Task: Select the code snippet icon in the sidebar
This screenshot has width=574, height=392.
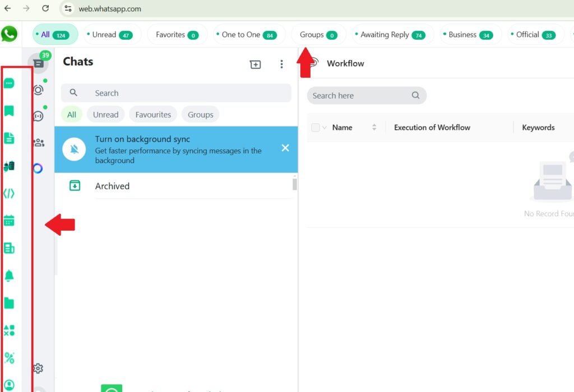Action: pos(10,193)
